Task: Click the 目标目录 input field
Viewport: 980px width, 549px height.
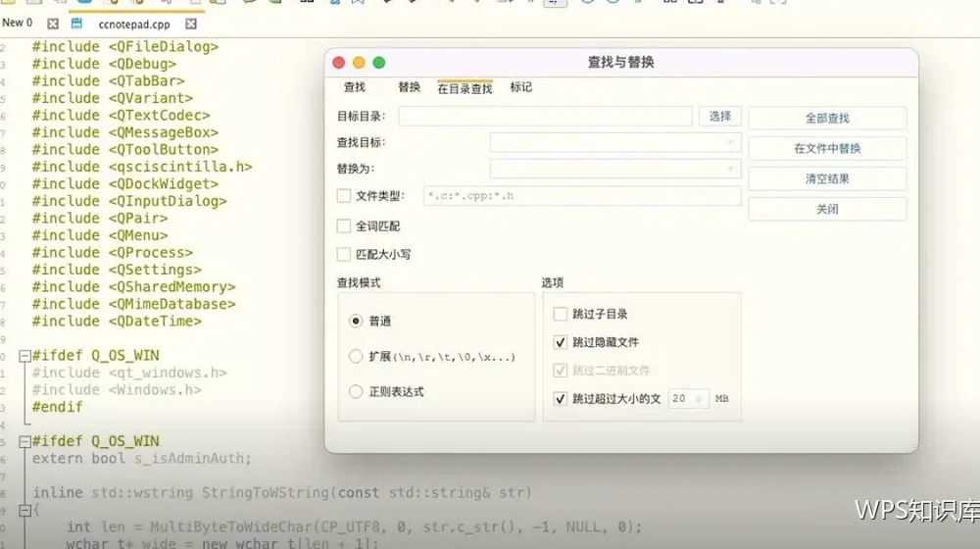Action: (545, 117)
